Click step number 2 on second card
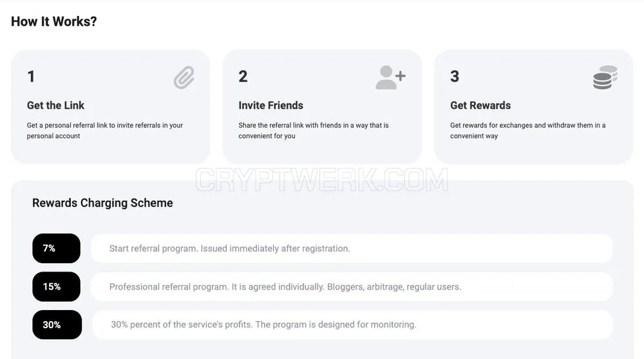The height and width of the screenshot is (359, 644). pos(243,77)
